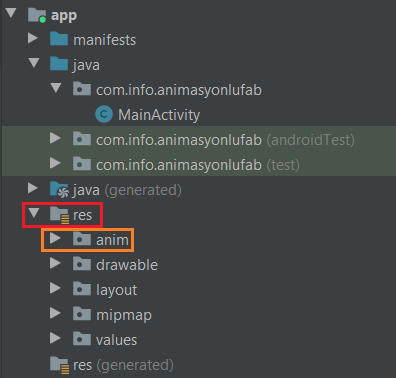396x378 pixels.
Task: Select the app label
Action: coord(64,16)
